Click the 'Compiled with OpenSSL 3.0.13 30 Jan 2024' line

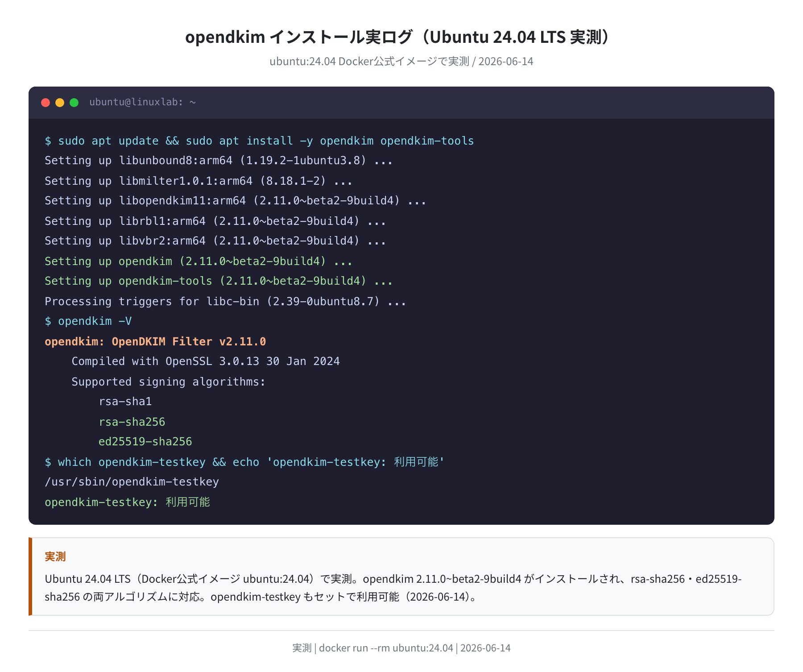click(206, 361)
